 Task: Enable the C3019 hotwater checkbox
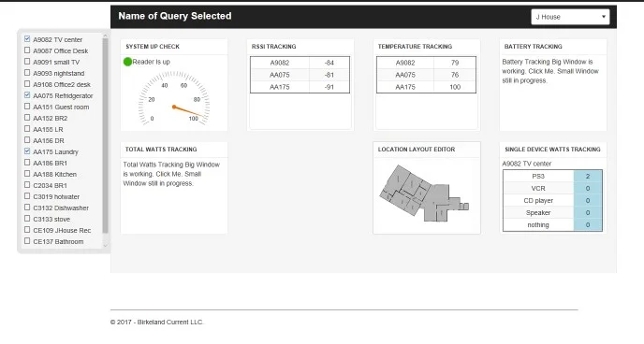pyautogui.click(x=27, y=196)
